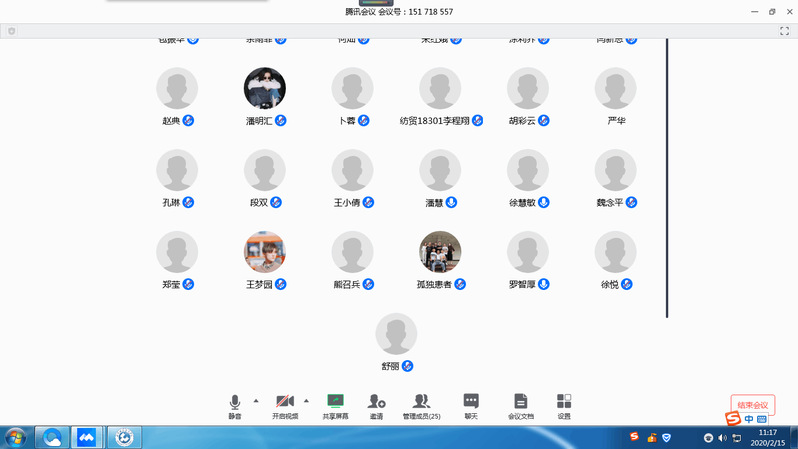Click the vertical scrollbar of participant list
Image resolution: width=798 pixels, height=449 pixels.
click(667, 180)
